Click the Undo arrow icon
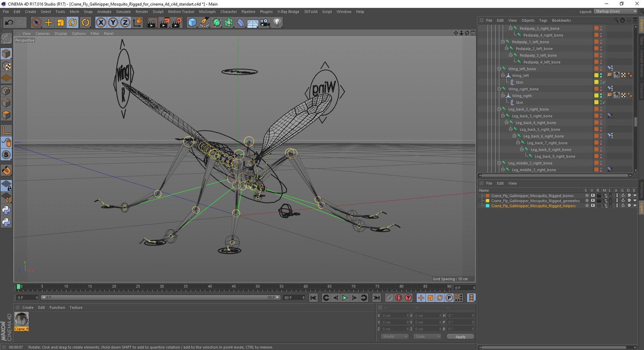This screenshot has height=350, width=644. (9, 23)
